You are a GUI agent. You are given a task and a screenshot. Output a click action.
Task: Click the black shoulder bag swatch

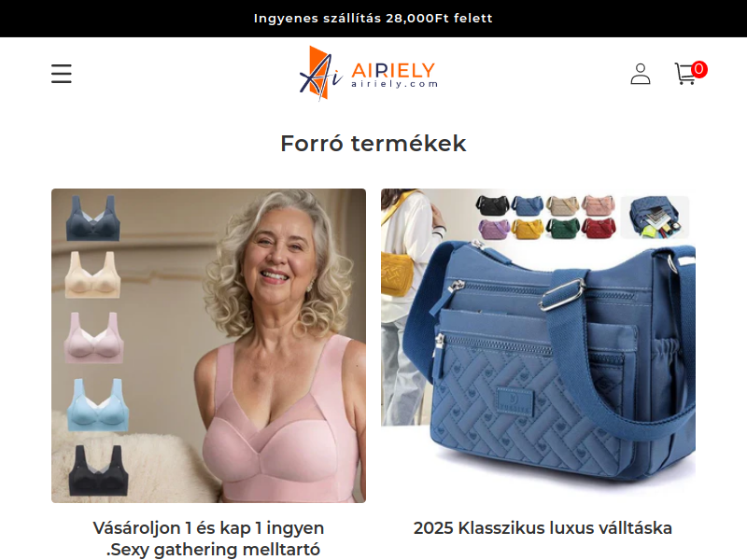(493, 205)
